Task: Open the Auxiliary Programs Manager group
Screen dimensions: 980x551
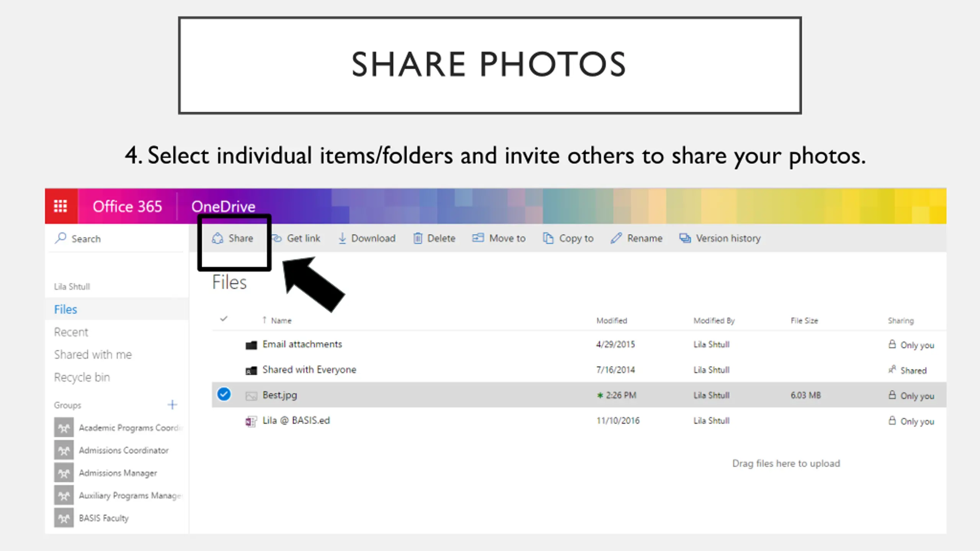Action: click(131, 496)
